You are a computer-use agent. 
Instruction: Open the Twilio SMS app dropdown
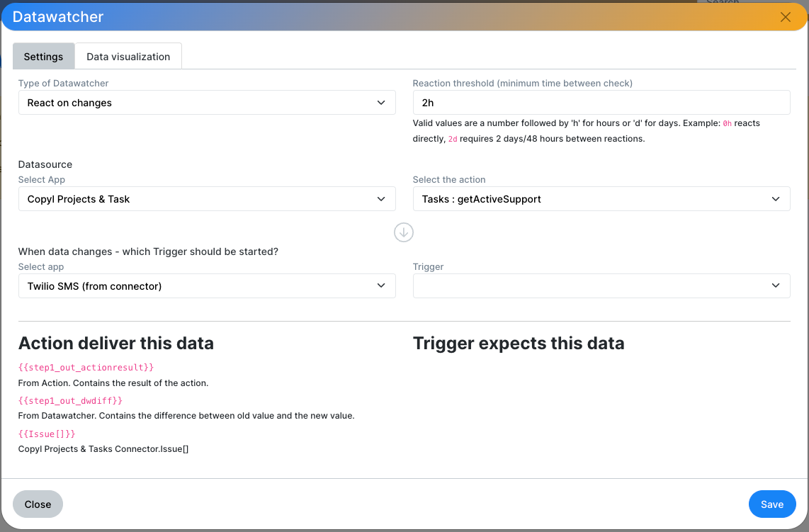207,286
